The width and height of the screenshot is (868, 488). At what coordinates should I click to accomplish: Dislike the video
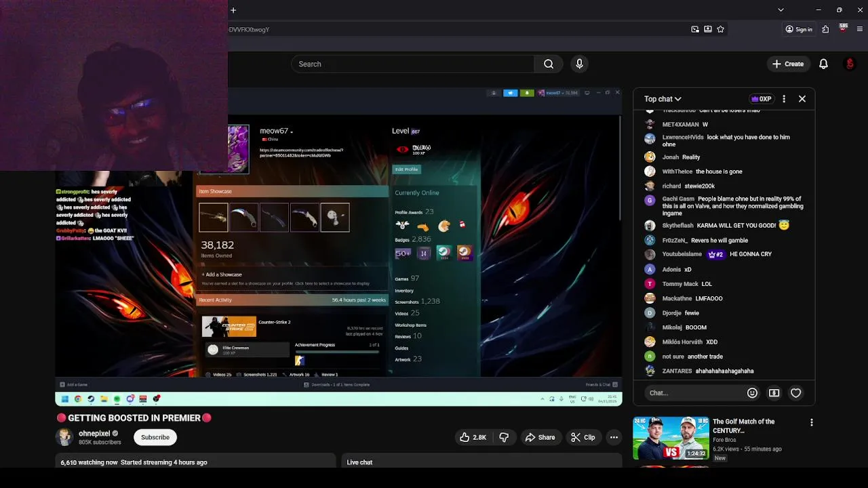[504, 437]
